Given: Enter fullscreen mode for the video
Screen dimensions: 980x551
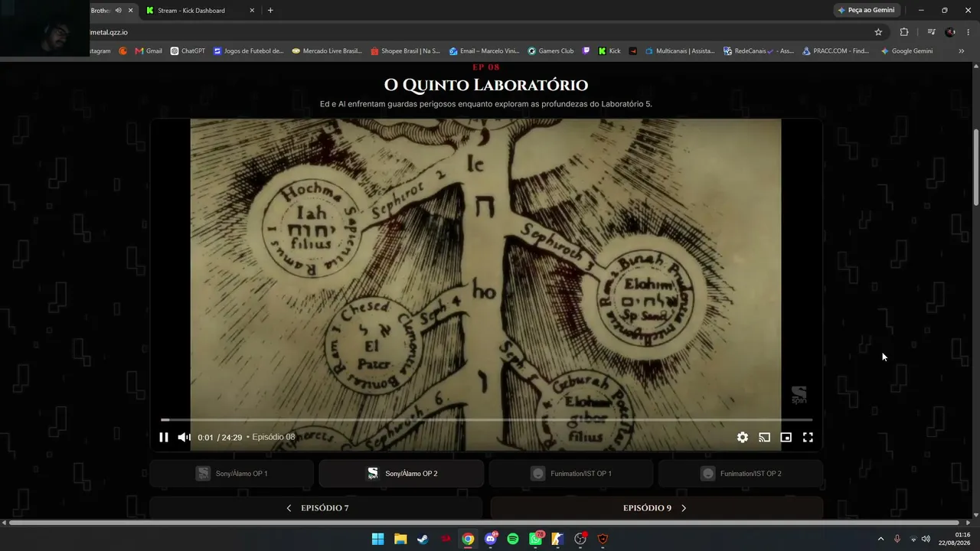Looking at the screenshot, I should click(808, 437).
